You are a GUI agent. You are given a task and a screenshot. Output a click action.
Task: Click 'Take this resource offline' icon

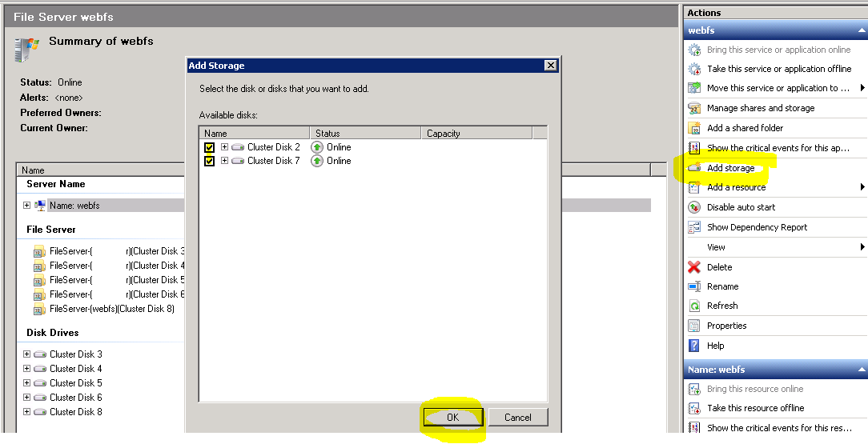point(694,408)
